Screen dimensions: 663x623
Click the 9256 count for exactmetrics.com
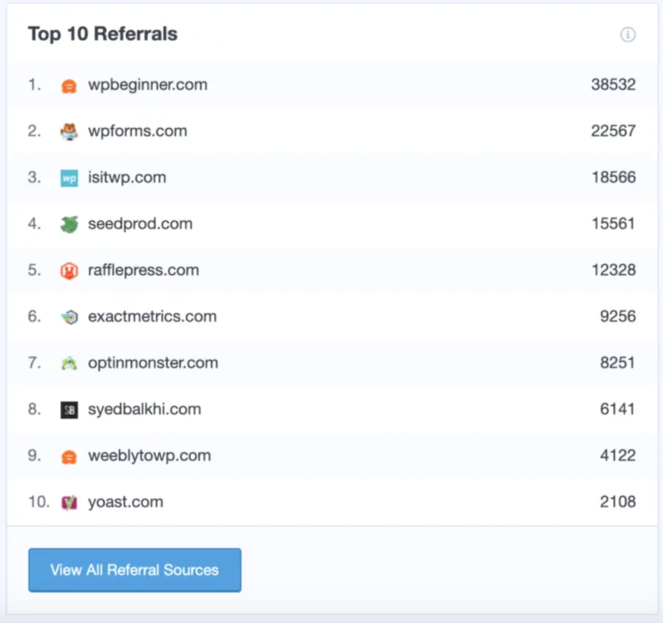coord(617,317)
